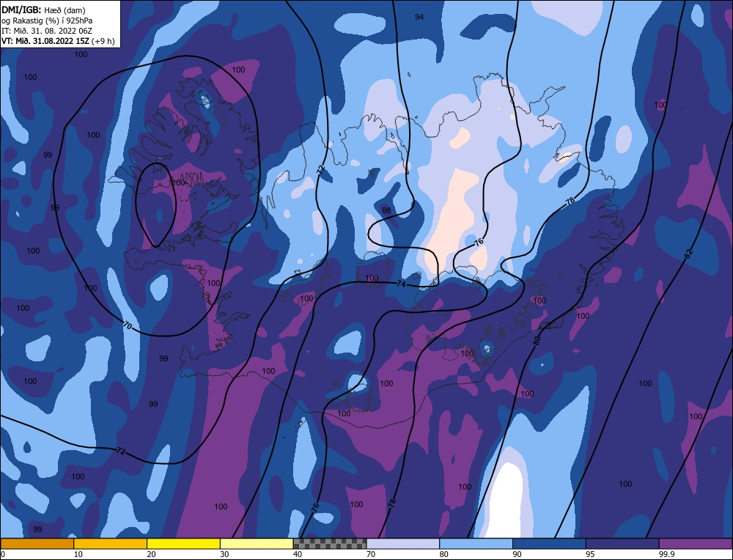Image resolution: width=733 pixels, height=560 pixels.
Task: Click the humidity value '94' on the map
Action: click(x=419, y=17)
